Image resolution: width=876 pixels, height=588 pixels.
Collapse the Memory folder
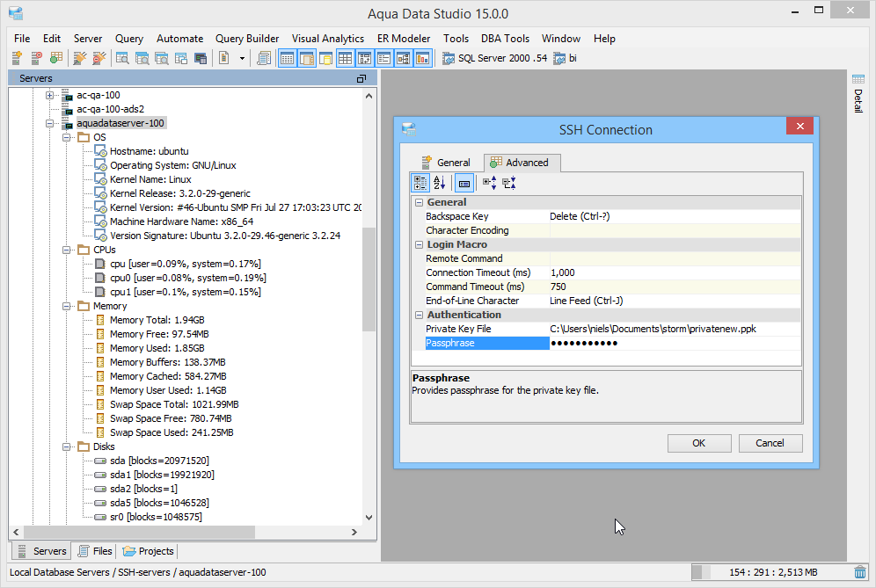pyautogui.click(x=67, y=306)
